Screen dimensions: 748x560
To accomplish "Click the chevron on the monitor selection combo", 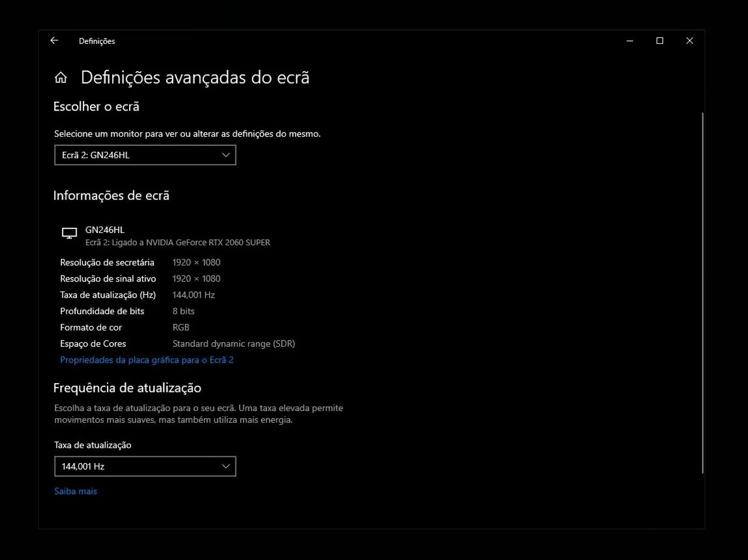I will pyautogui.click(x=226, y=155).
